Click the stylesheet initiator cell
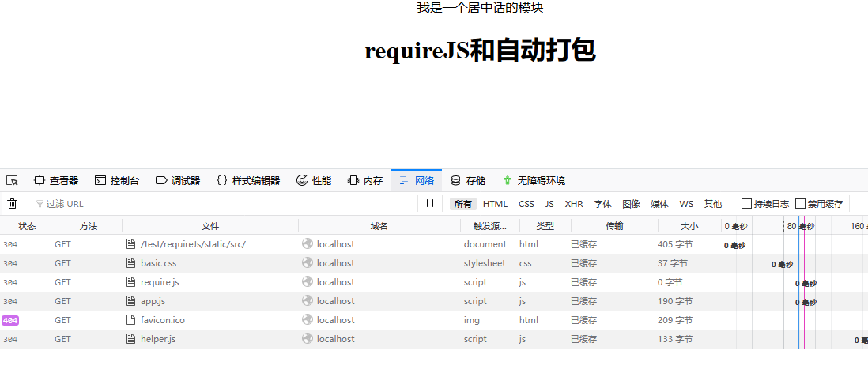Viewport: 868px width, 377px height. tap(485, 263)
